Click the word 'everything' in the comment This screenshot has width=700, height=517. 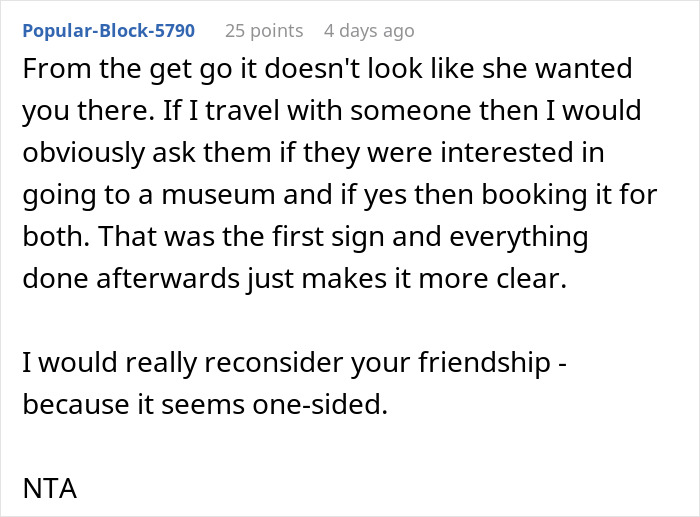(x=540, y=240)
